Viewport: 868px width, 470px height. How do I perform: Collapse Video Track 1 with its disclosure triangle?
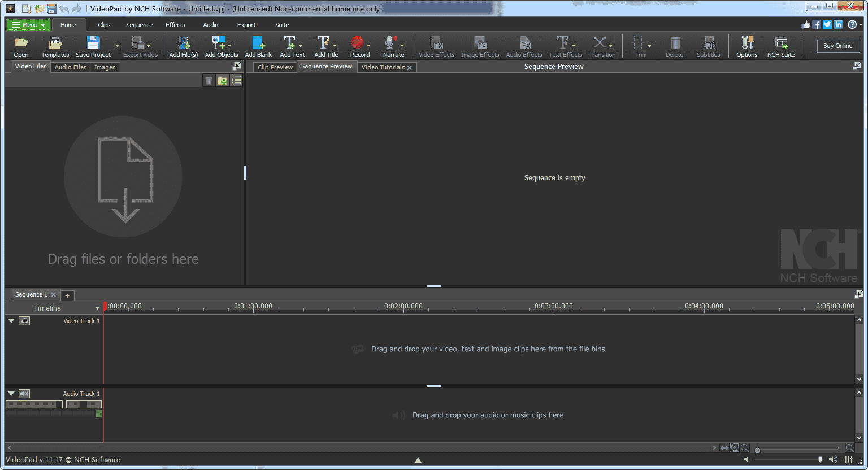pyautogui.click(x=11, y=320)
